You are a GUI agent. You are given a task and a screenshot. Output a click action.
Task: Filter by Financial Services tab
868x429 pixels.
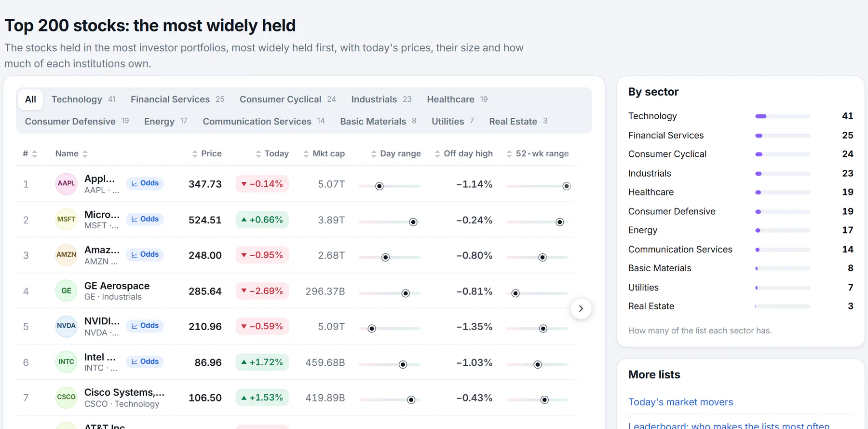point(177,99)
